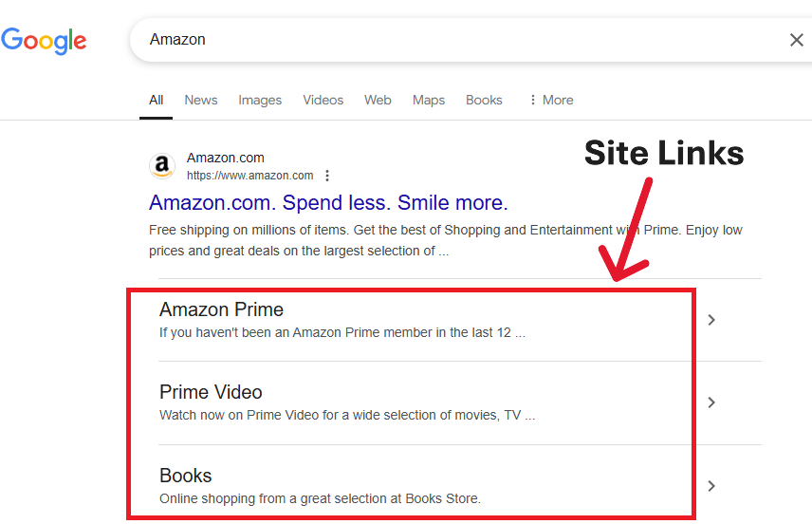Click the Amazon Prime sitelink title
Screen dimensions: 812x524
221,309
